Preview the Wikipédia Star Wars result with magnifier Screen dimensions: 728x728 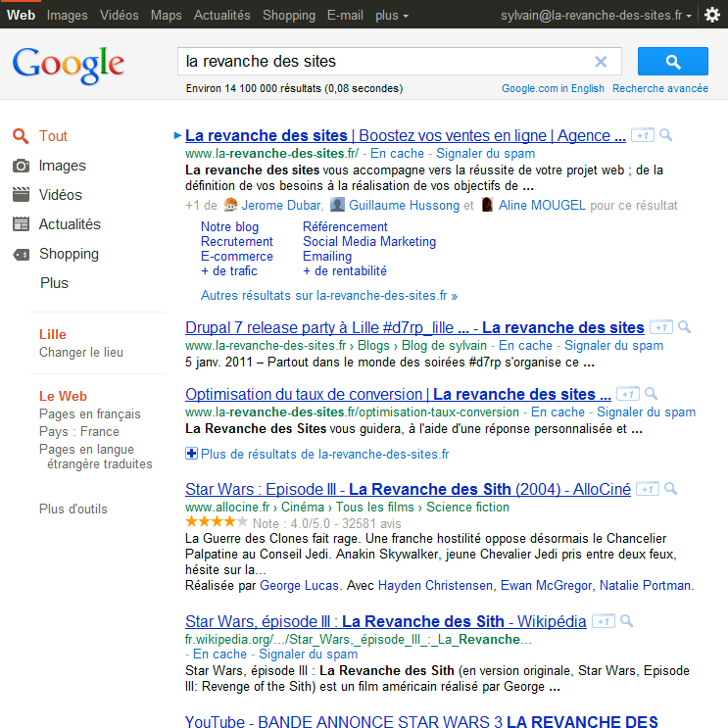pyautogui.click(x=626, y=621)
